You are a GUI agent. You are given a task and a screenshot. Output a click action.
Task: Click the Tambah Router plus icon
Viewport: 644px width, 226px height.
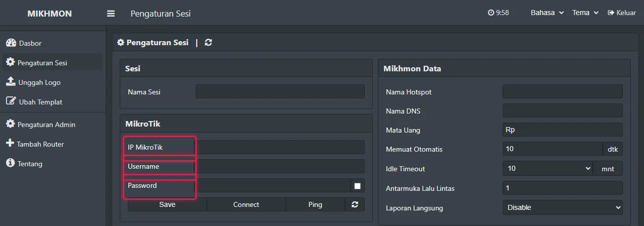[10, 143]
